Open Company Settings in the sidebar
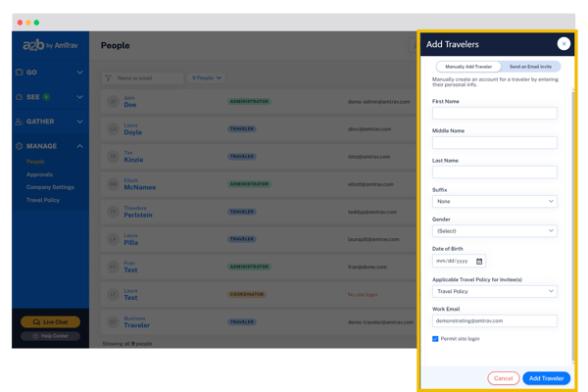The height and width of the screenshot is (392, 588). pos(50,187)
